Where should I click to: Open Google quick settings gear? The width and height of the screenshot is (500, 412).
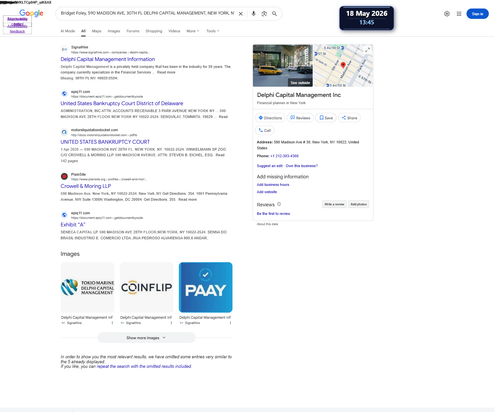447,14
